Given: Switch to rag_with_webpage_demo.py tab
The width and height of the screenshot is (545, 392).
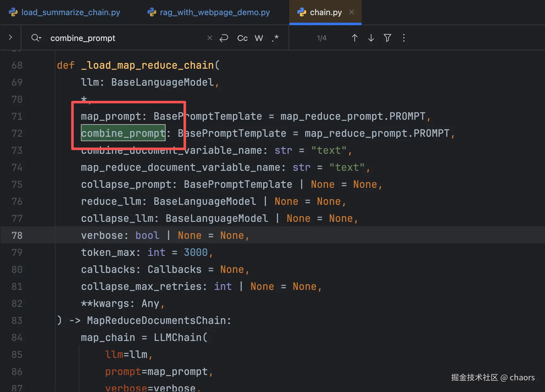Looking at the screenshot, I should tap(215, 12).
